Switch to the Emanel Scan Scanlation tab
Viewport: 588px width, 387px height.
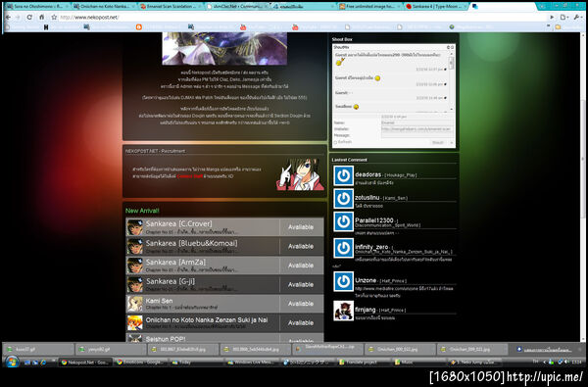(x=171, y=7)
